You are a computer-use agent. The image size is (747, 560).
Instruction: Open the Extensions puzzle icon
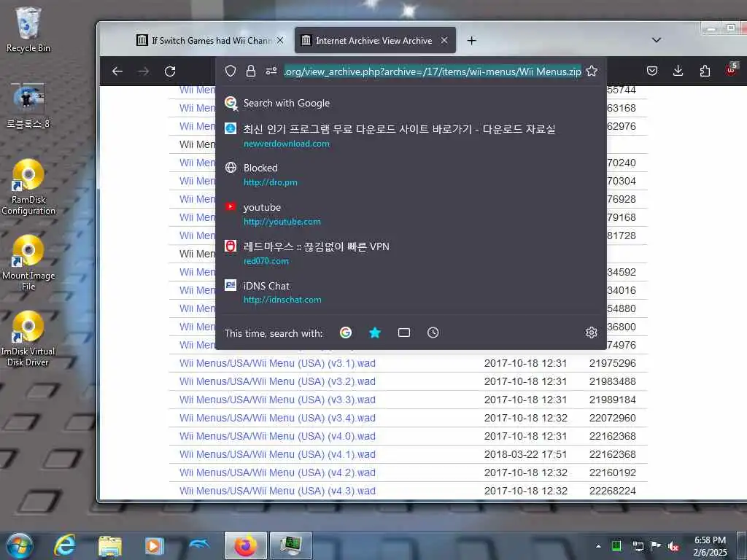(x=705, y=71)
